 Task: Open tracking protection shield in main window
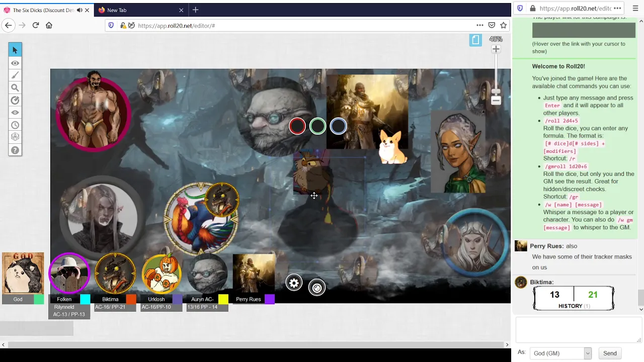coord(111,25)
